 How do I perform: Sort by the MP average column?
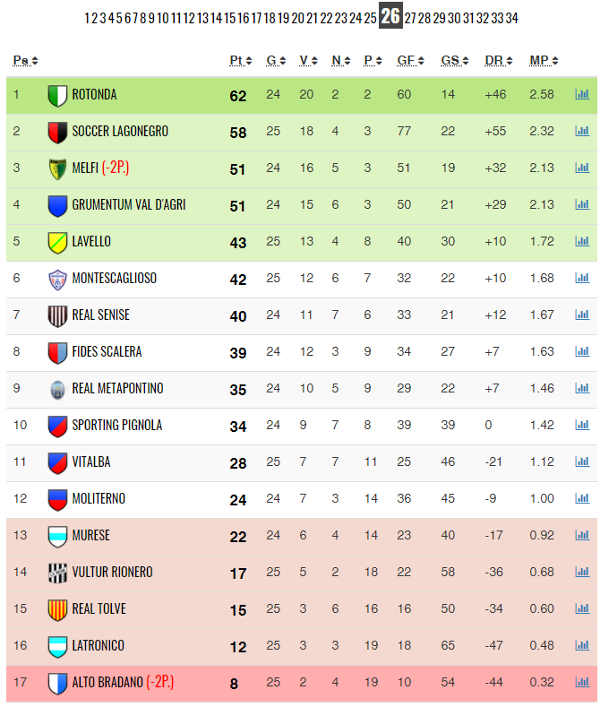pyautogui.click(x=544, y=60)
